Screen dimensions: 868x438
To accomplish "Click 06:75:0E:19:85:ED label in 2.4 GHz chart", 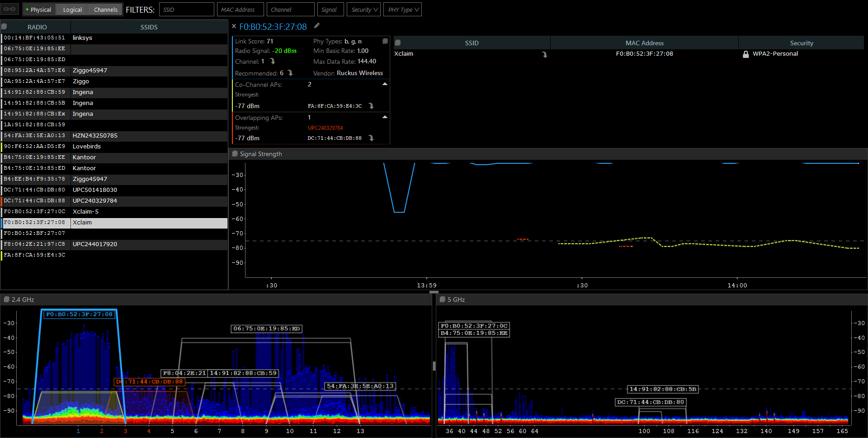I will tap(267, 328).
